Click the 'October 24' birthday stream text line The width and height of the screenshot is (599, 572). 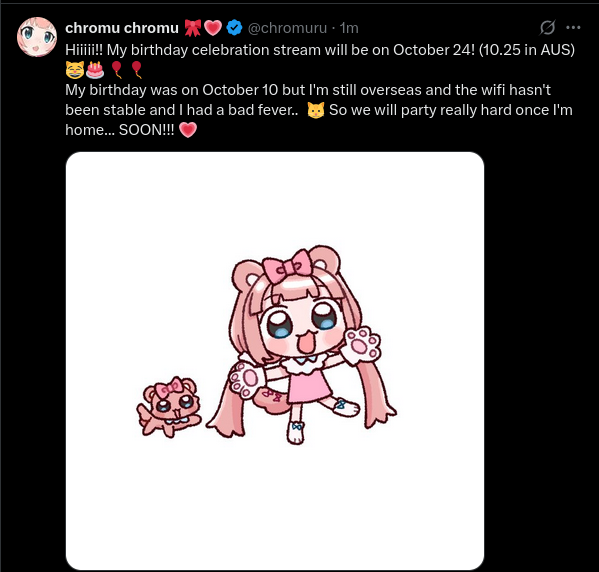coord(320,50)
